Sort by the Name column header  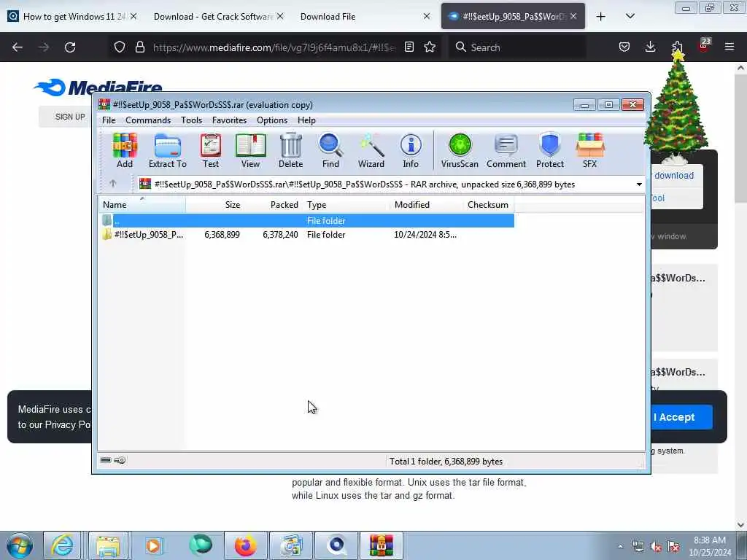[x=142, y=205]
